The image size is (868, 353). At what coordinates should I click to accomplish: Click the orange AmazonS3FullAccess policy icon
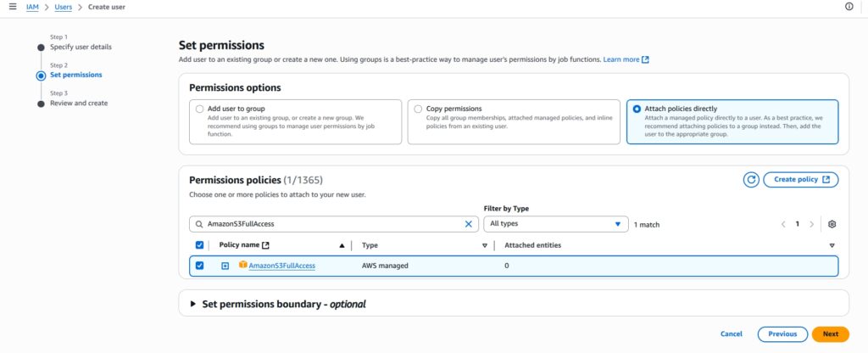pos(243,265)
